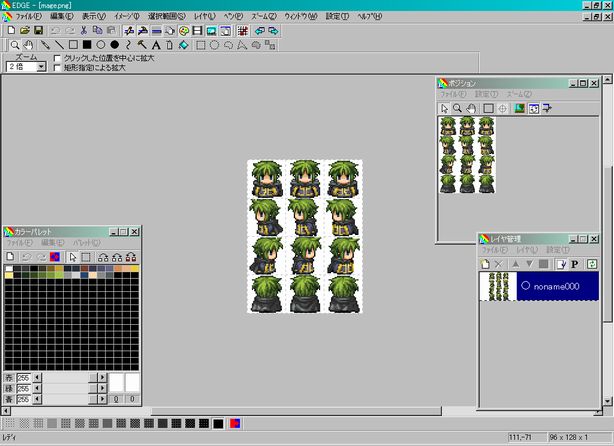Select the lasso selection tool
614x446 pixels.
click(228, 45)
